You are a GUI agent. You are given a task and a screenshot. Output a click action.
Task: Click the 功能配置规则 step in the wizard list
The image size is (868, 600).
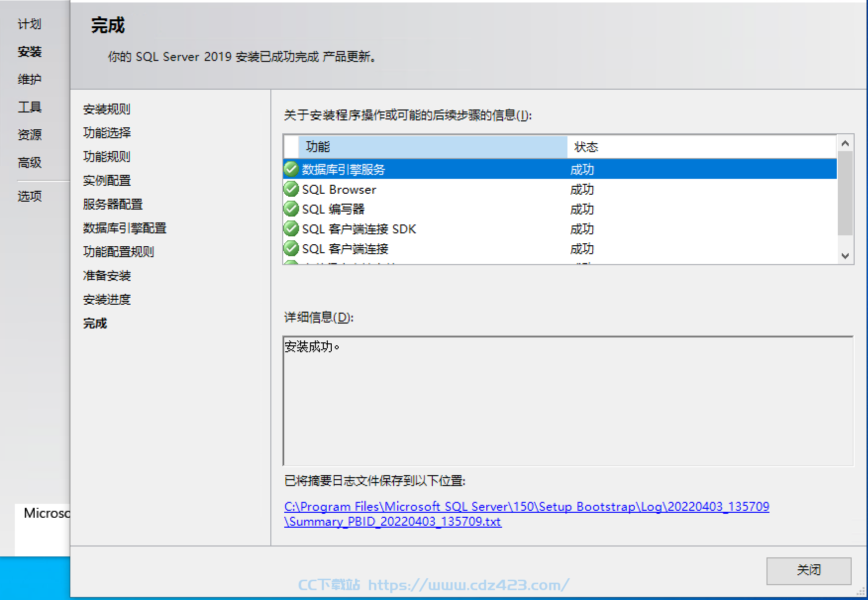tap(118, 252)
